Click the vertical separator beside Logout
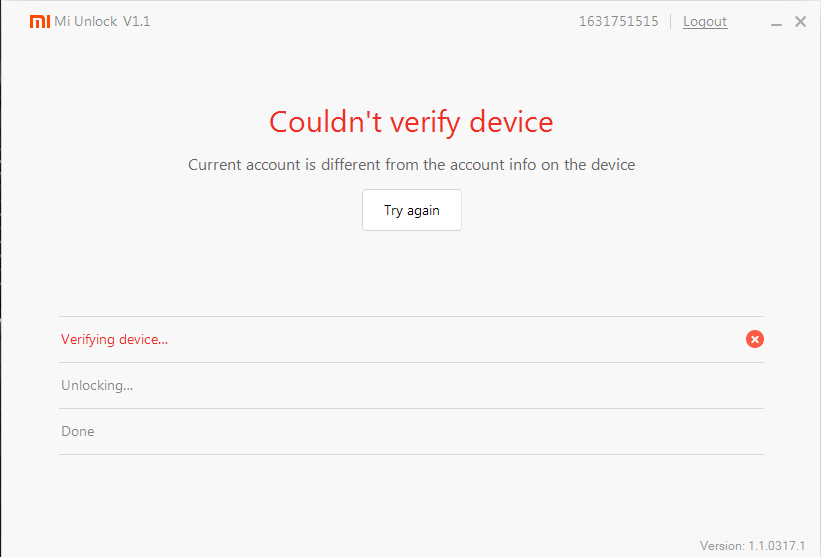The height and width of the screenshot is (560, 823). tap(671, 22)
